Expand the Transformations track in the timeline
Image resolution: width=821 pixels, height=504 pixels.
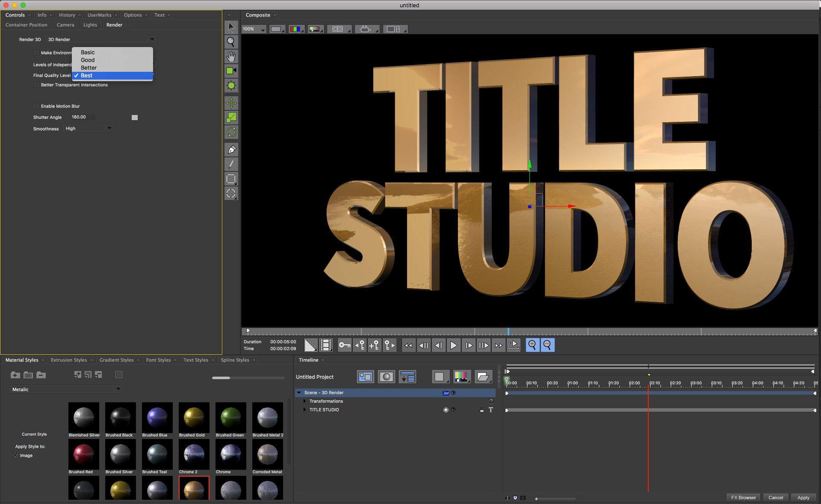click(304, 401)
